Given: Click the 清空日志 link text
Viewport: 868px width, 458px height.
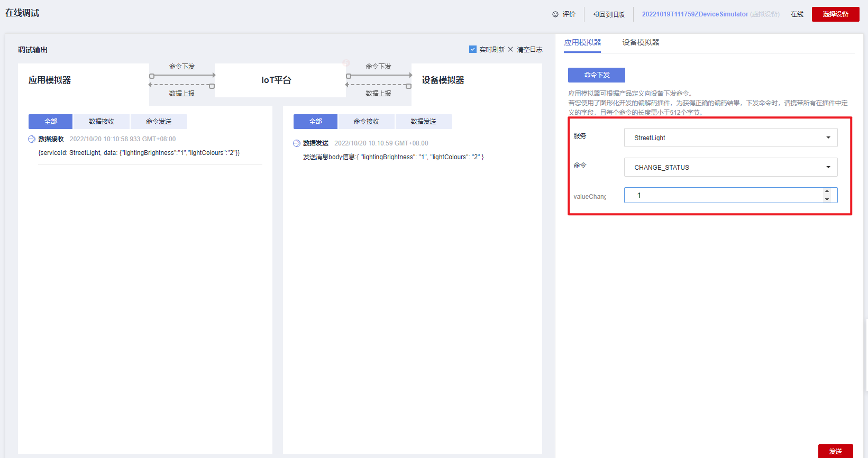Looking at the screenshot, I should pyautogui.click(x=529, y=50).
